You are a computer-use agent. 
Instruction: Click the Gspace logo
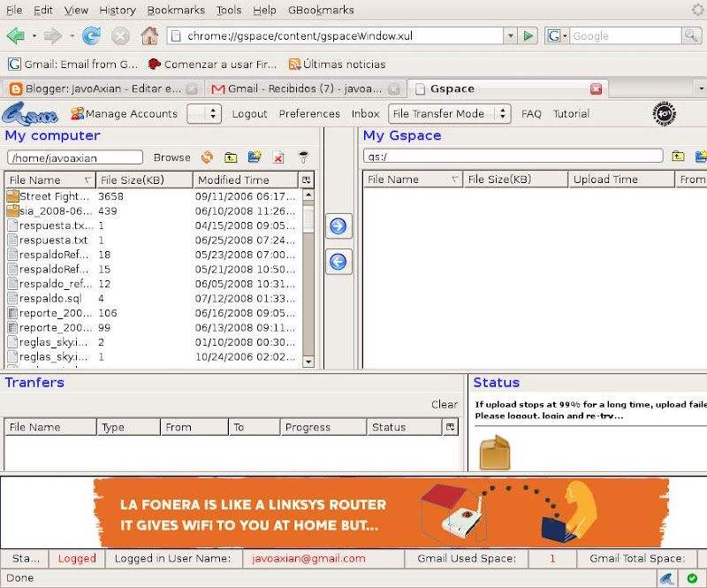click(30, 114)
